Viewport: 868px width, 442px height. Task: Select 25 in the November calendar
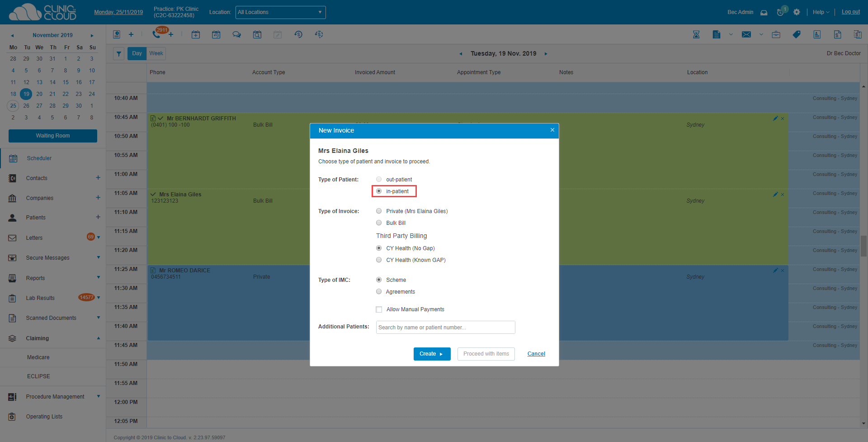13,106
